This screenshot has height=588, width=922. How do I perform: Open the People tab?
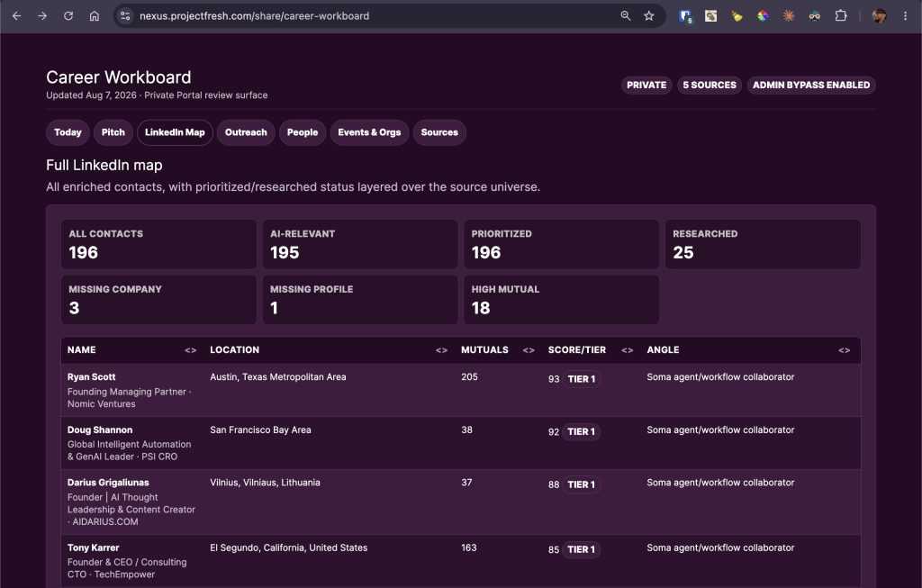(303, 132)
